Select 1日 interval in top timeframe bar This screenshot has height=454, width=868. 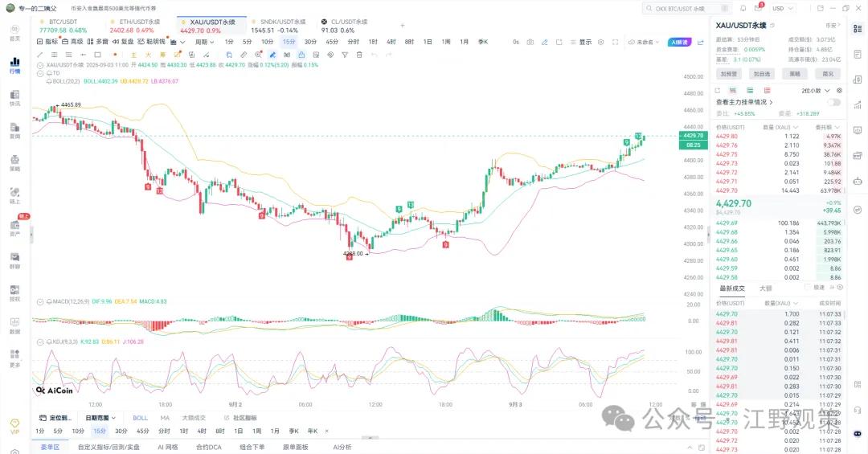428,42
